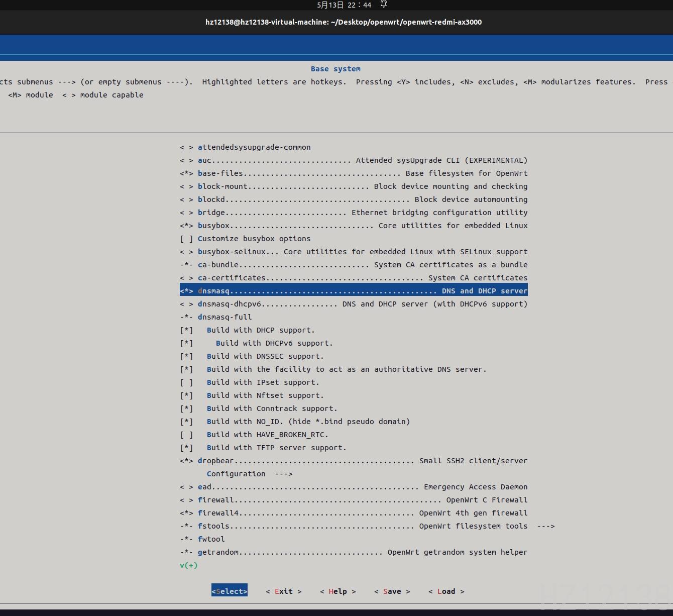Open dropbear Configuration submenu
This screenshot has width=673, height=616.
[x=250, y=474]
